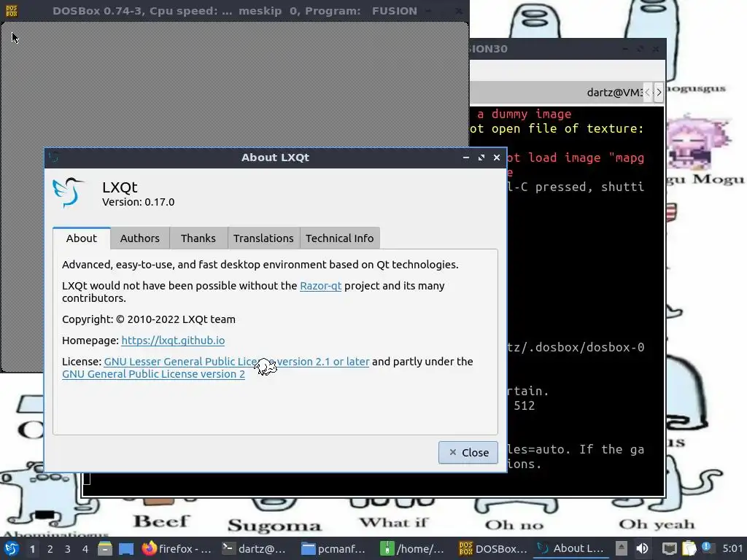
Task: Select the About tab
Action: pos(82,238)
